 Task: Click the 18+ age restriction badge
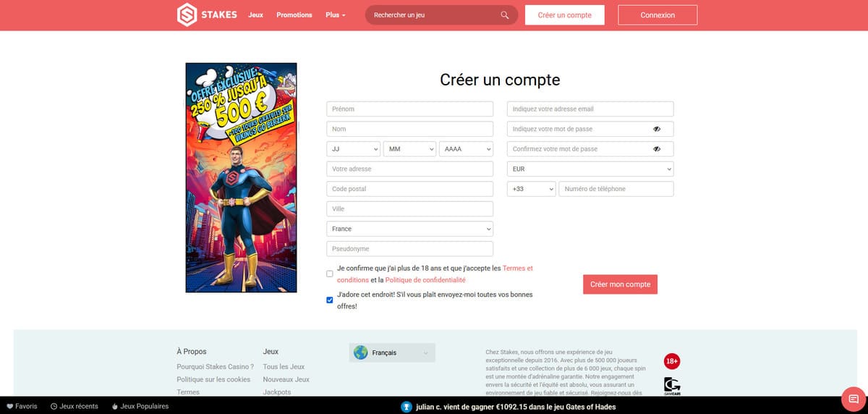pyautogui.click(x=672, y=361)
